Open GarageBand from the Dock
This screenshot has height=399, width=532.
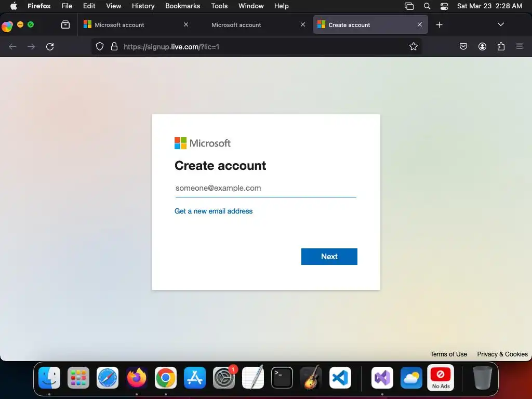311,377
